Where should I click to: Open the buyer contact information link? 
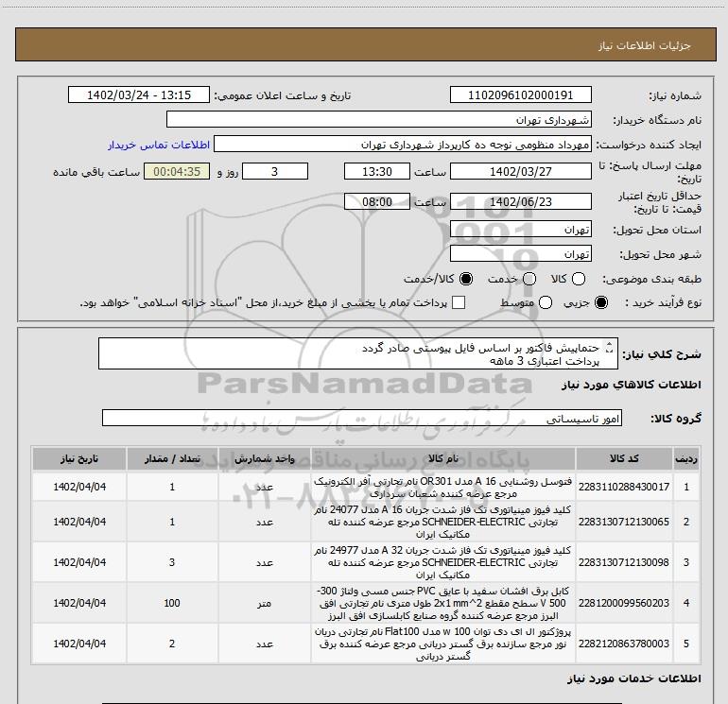(x=159, y=145)
